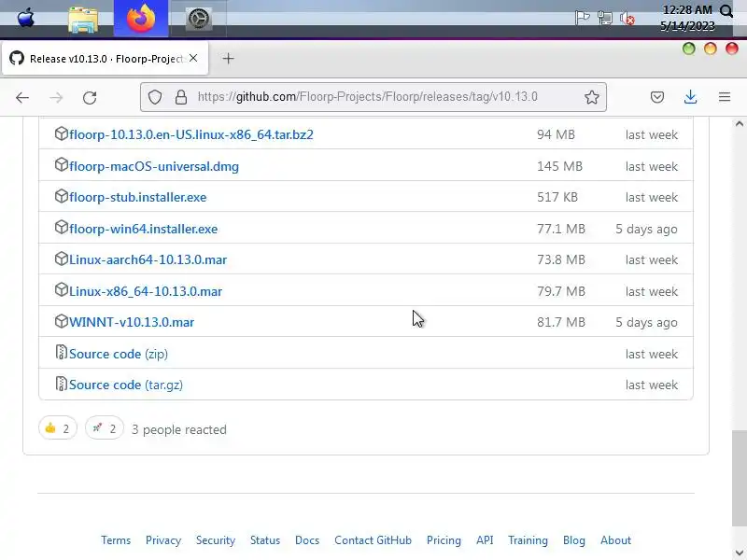
Task: Open the Pricing footer link
Action: click(x=444, y=540)
